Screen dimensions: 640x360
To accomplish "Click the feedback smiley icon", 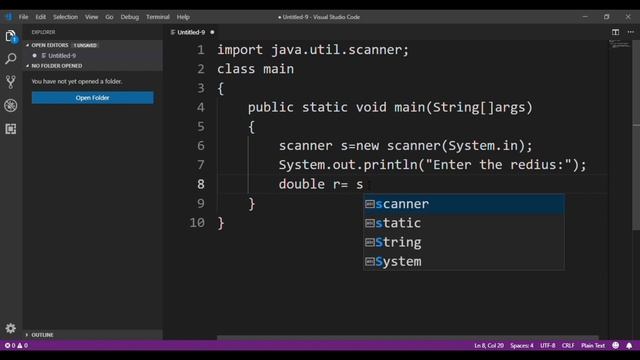I will (616, 345).
